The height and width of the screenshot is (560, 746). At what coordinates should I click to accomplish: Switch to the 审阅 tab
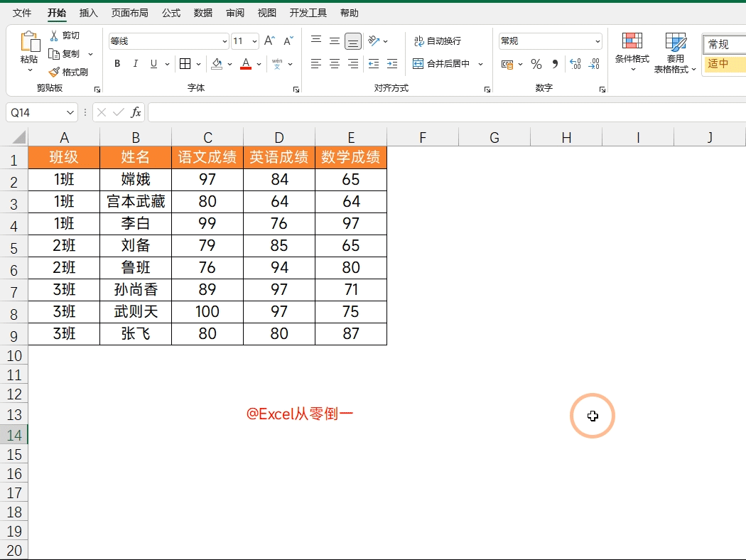tap(235, 13)
